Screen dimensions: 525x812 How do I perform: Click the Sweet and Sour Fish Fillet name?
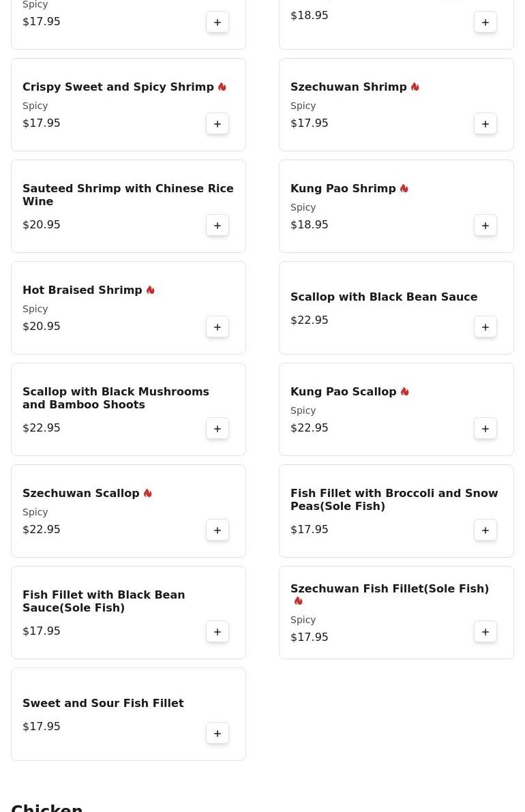coord(103,703)
